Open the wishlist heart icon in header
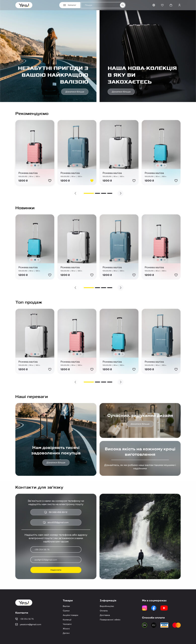The height and width of the screenshot is (644, 196). [162, 5]
